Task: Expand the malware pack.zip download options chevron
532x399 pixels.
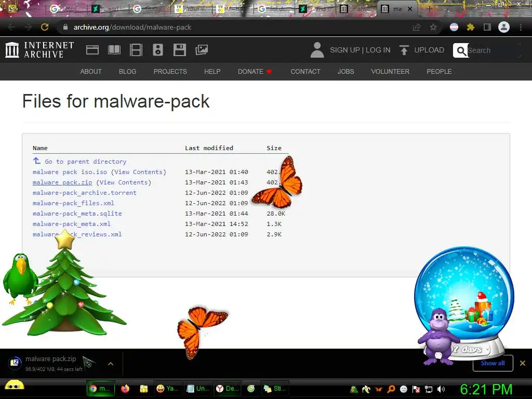Action: coord(111,363)
